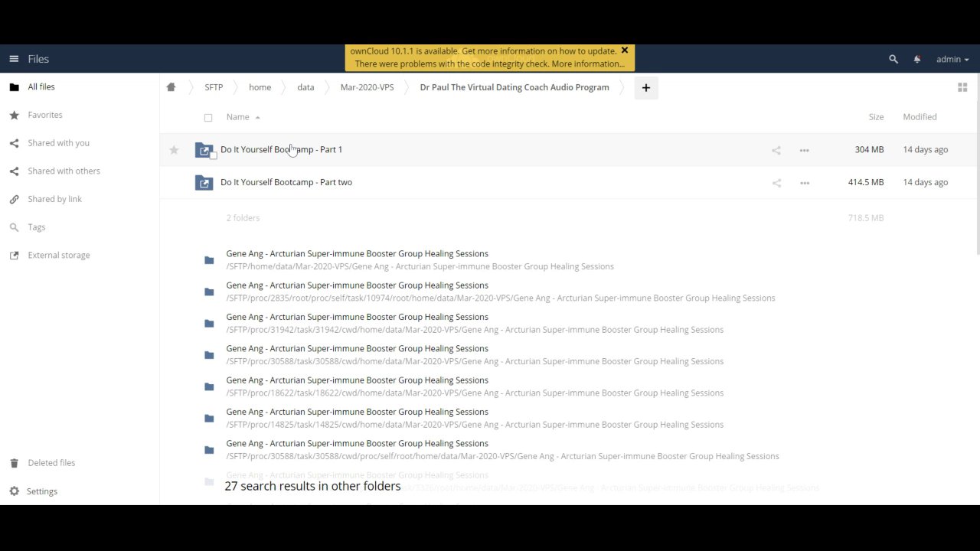Open the admin user dropdown

coord(952,59)
